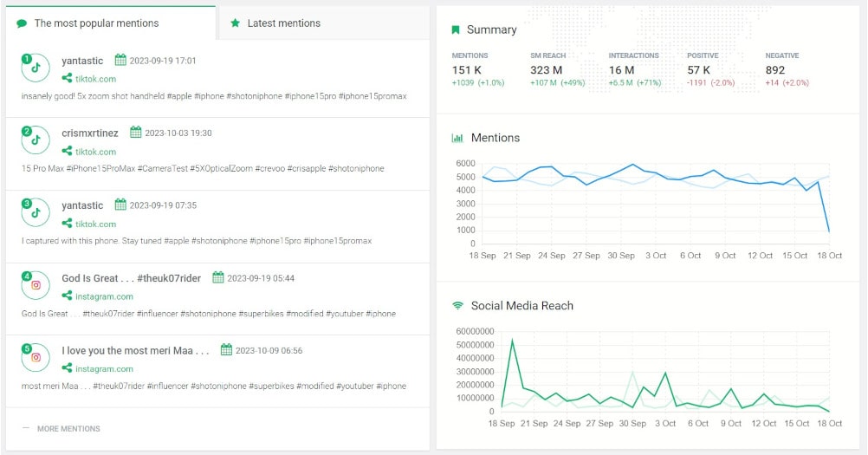The height and width of the screenshot is (455, 868).
Task: Click the peak on Social Media Reach chart
Action: 512,340
